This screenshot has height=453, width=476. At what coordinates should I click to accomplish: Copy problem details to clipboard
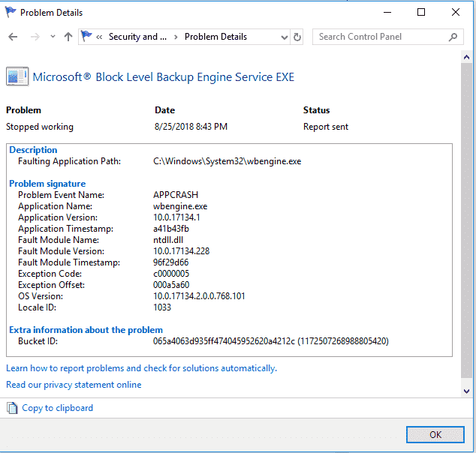[57, 408]
